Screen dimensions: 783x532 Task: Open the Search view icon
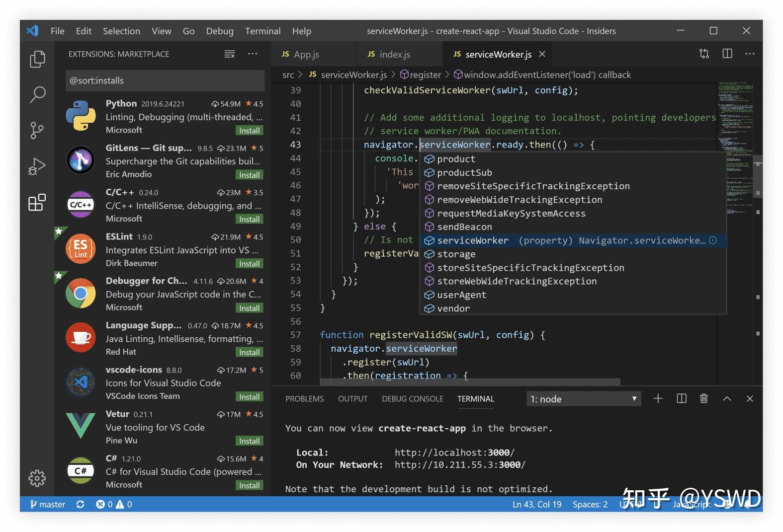click(x=37, y=94)
